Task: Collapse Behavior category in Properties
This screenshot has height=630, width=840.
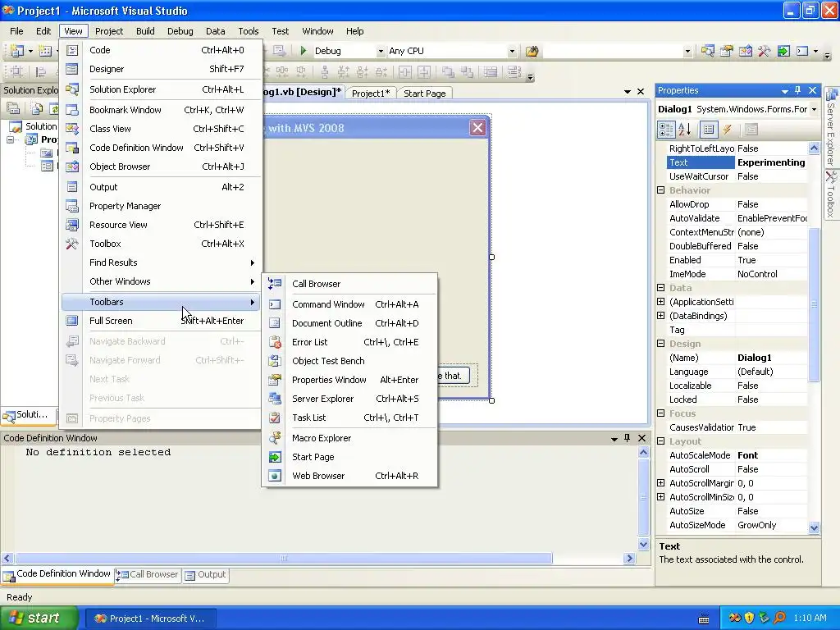Action: (x=661, y=190)
